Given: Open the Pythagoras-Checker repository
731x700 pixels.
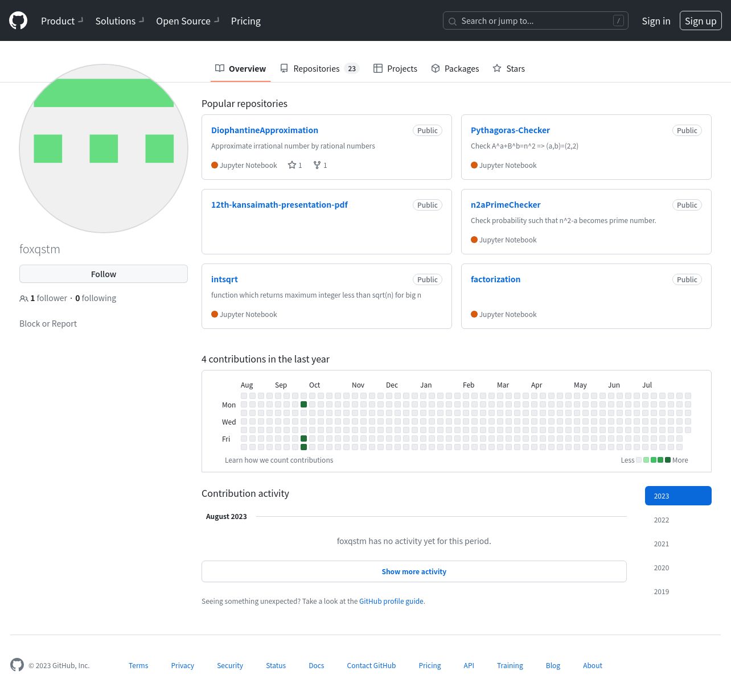Looking at the screenshot, I should click(x=510, y=130).
